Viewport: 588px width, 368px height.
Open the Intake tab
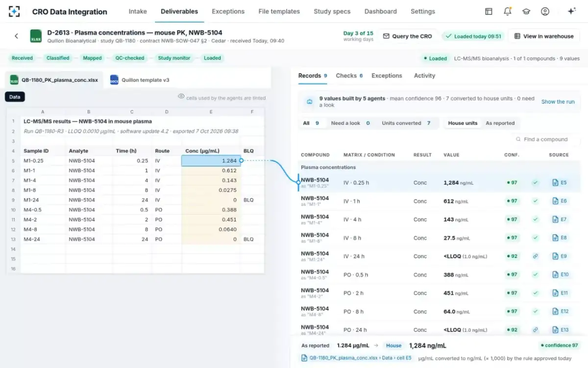pyautogui.click(x=138, y=11)
